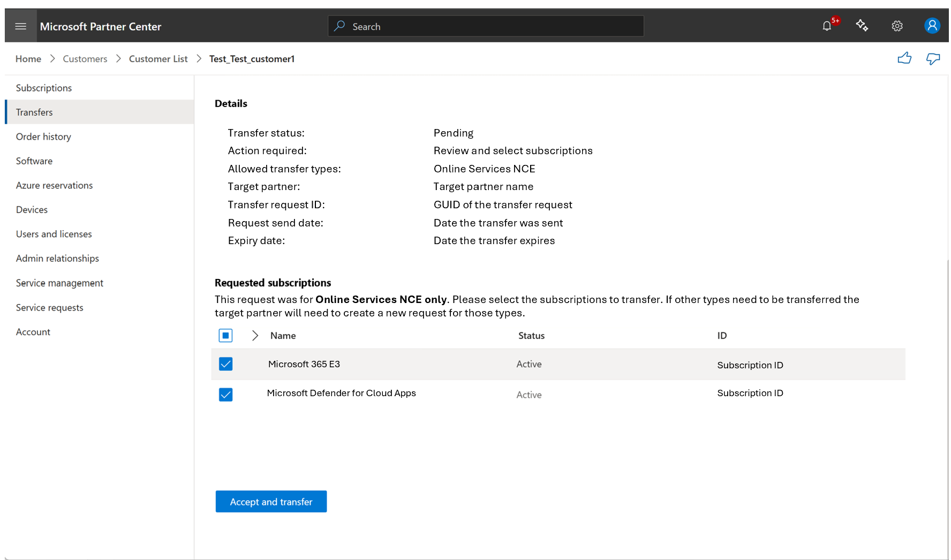Screen dimensions: 951x560
Task: Open the settings gear
Action: click(x=897, y=26)
